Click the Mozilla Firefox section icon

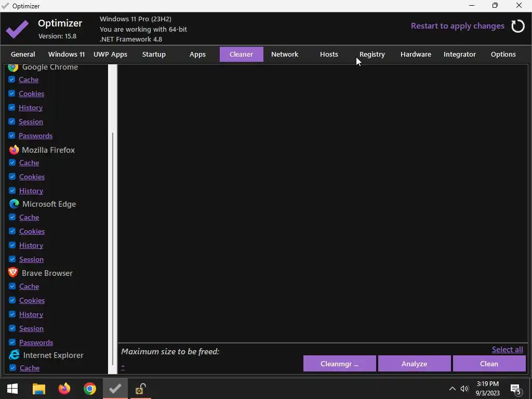(14, 150)
